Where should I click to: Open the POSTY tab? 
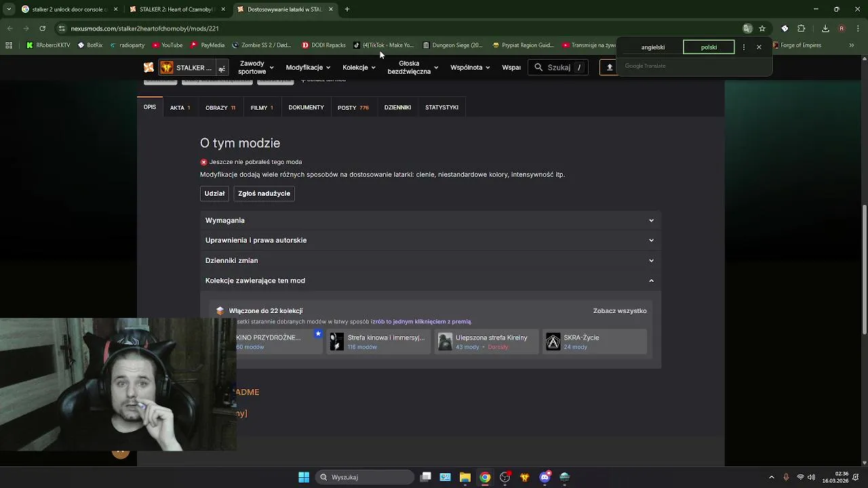click(353, 107)
